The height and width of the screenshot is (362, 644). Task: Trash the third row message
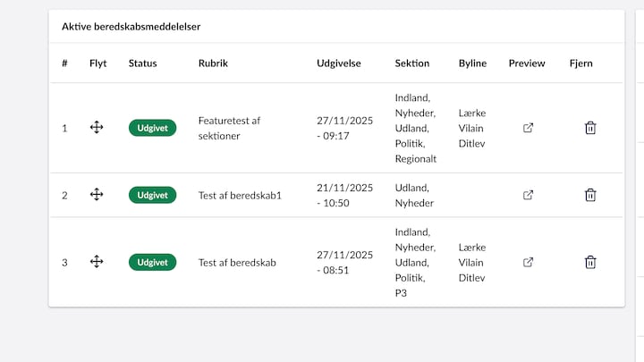(x=590, y=262)
